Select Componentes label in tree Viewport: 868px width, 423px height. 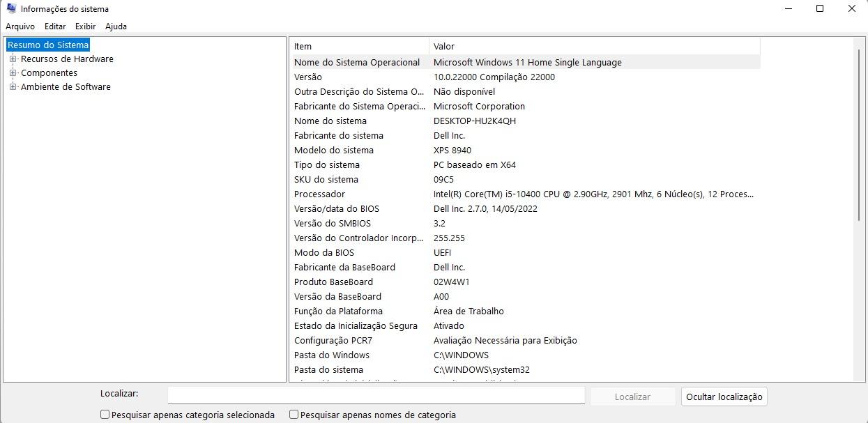tap(49, 73)
